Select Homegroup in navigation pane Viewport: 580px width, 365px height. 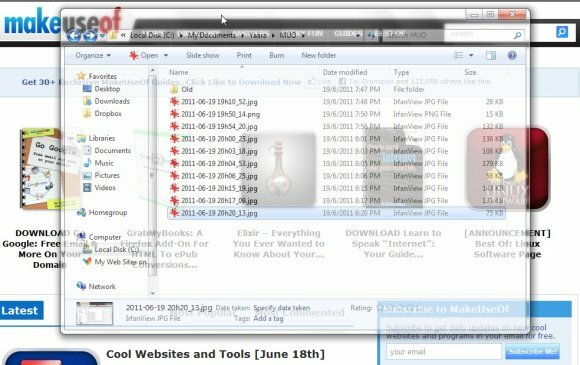tap(108, 213)
